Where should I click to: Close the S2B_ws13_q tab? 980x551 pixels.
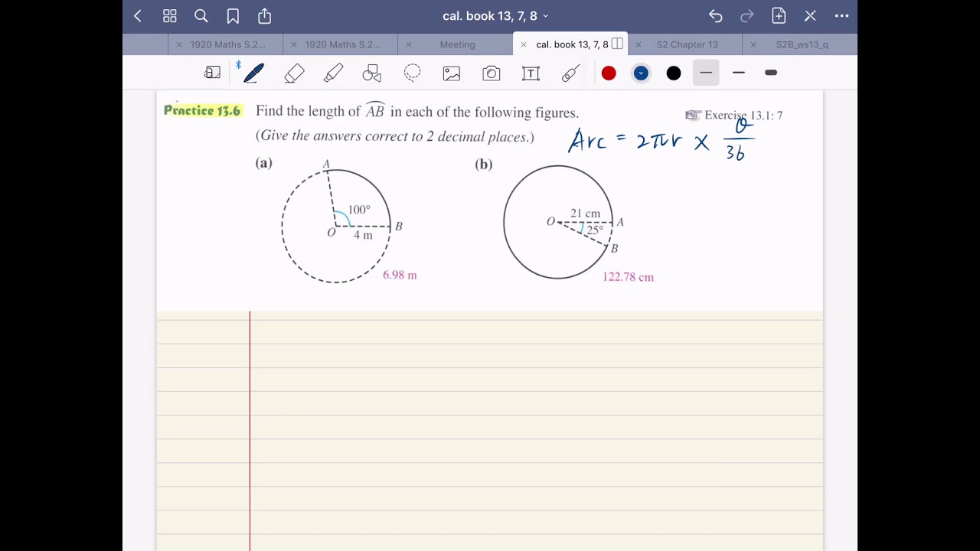pyautogui.click(x=753, y=44)
